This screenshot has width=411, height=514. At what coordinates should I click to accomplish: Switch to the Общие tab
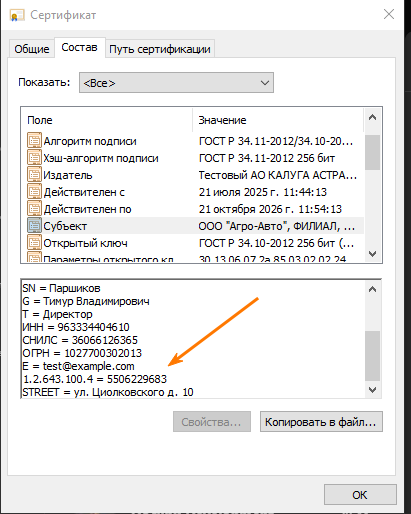click(x=32, y=49)
